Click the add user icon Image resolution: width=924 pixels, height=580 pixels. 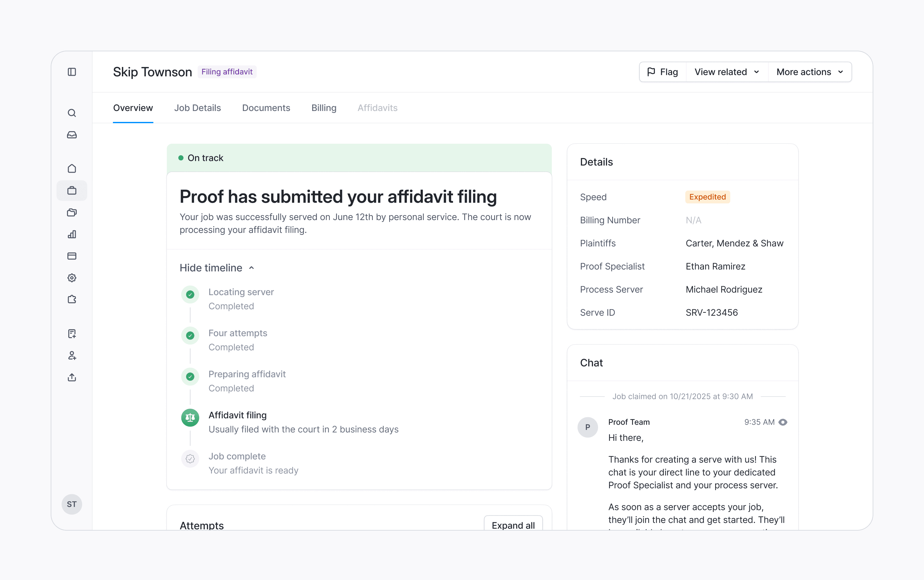[x=72, y=355]
